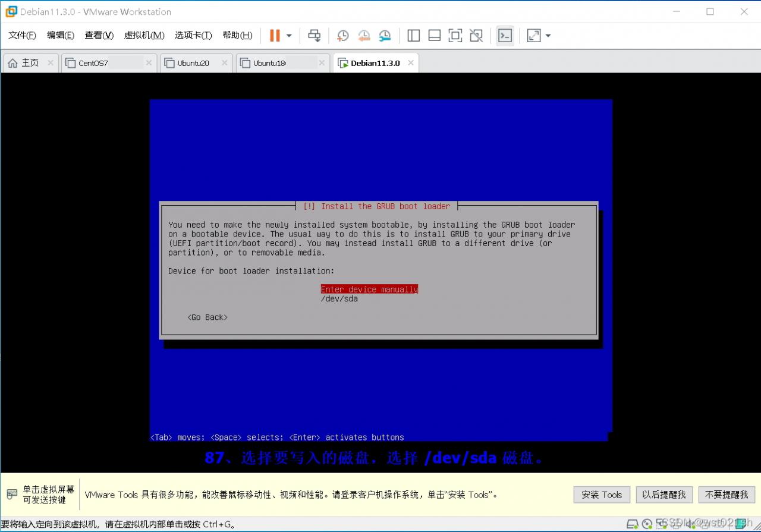Maximize the VMware Workstation window
The height and width of the screenshot is (532, 761).
tap(710, 11)
